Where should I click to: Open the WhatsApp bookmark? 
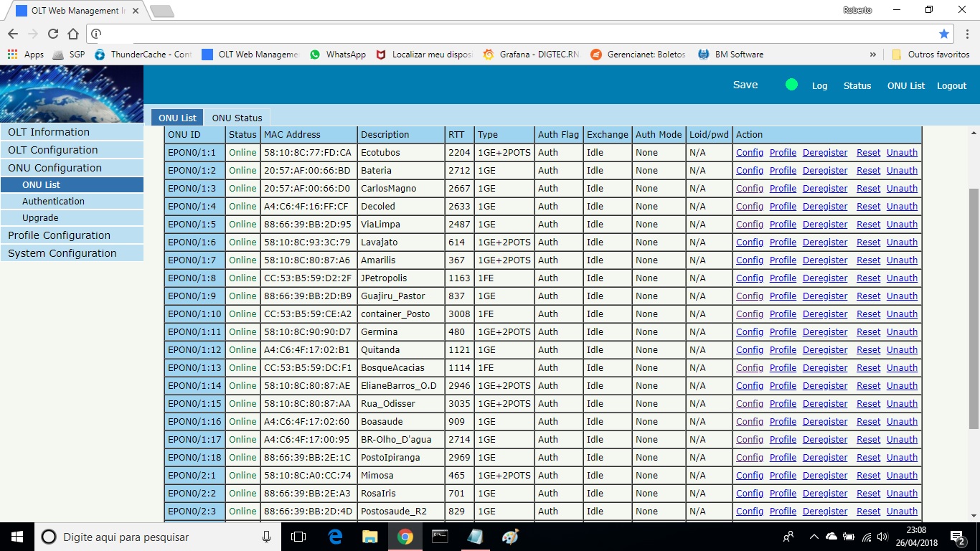tap(338, 55)
